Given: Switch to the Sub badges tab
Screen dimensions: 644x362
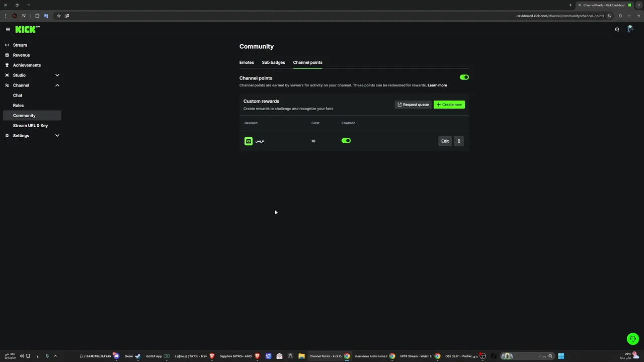Looking at the screenshot, I should 273,62.
